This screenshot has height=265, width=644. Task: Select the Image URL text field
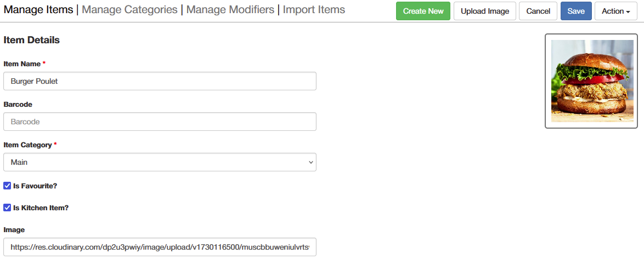(x=160, y=247)
